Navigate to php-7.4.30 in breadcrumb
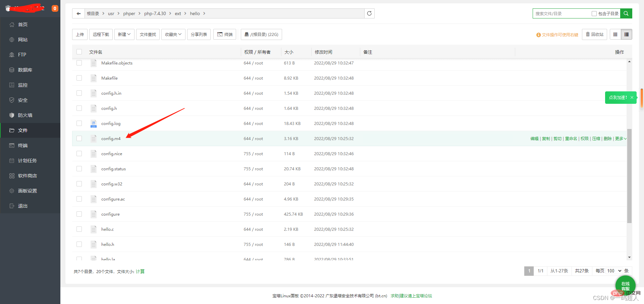This screenshot has width=644, height=304. pyautogui.click(x=155, y=14)
